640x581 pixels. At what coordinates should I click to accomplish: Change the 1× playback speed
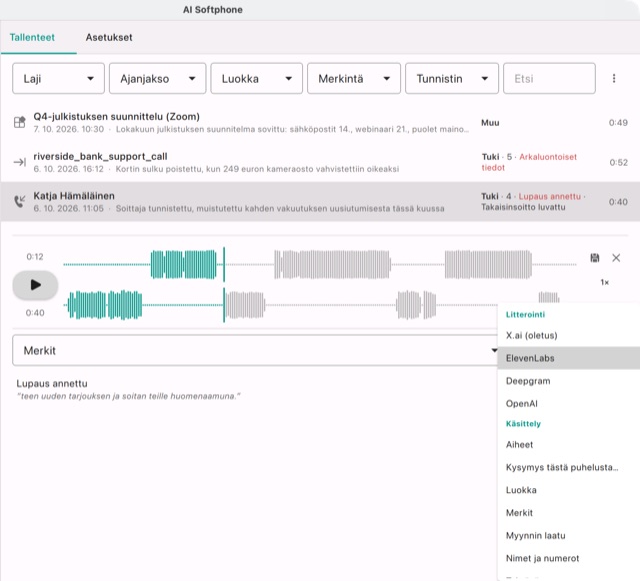(604, 282)
